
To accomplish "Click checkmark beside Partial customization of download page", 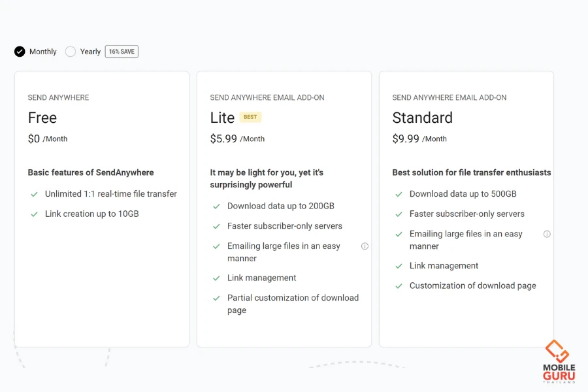I will [216, 298].
